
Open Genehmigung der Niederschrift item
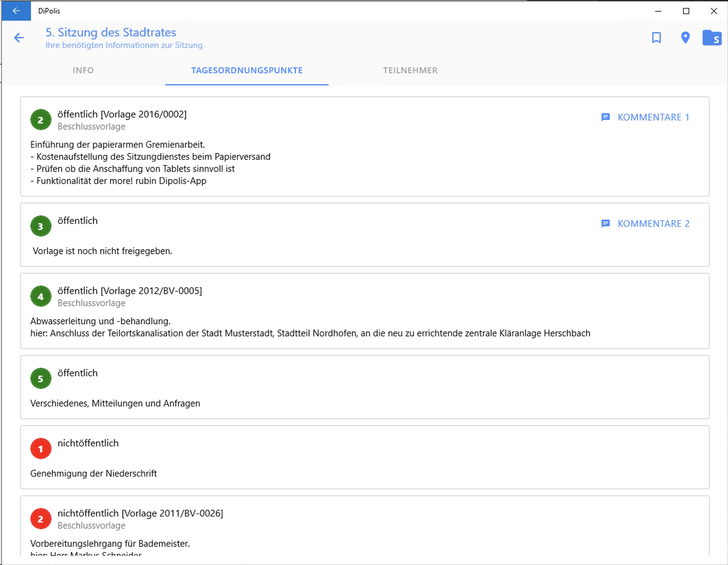coord(93,473)
